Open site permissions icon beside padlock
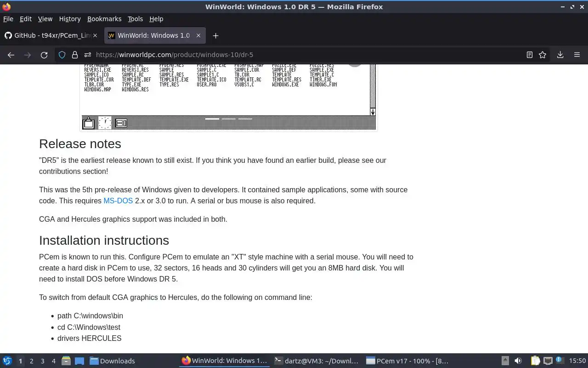Image resolution: width=588 pixels, height=368 pixels. coord(87,55)
